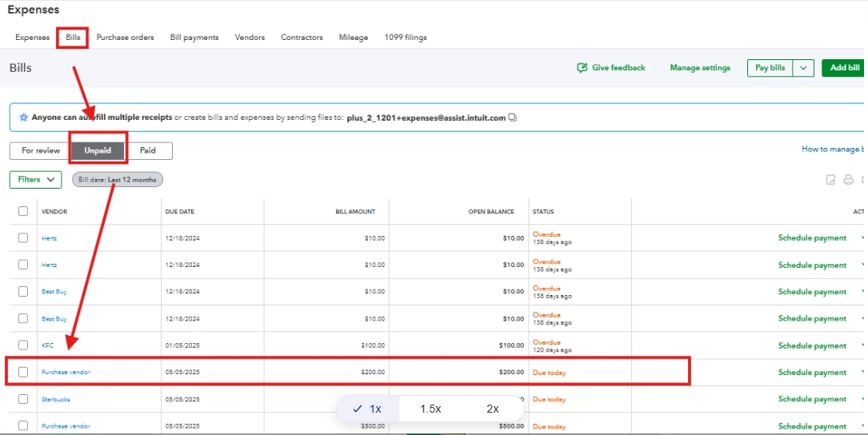Image resolution: width=868 pixels, height=435 pixels.
Task: Click the Add bill button
Action: 844,68
